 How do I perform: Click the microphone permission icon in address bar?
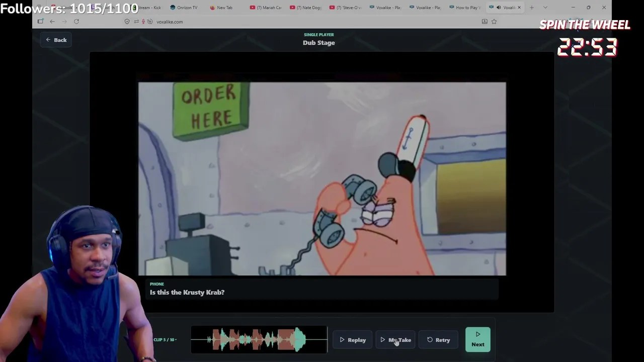tap(143, 22)
